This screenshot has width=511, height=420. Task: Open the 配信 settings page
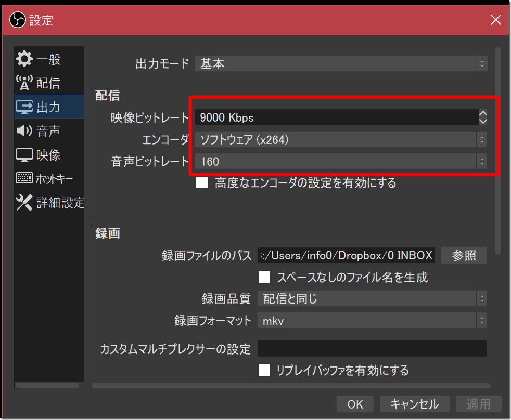pyautogui.click(x=49, y=83)
